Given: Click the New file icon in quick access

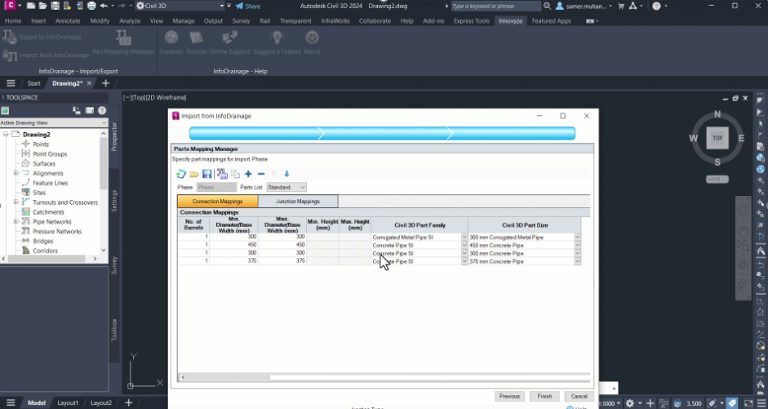Looking at the screenshot, I should [x=31, y=6].
